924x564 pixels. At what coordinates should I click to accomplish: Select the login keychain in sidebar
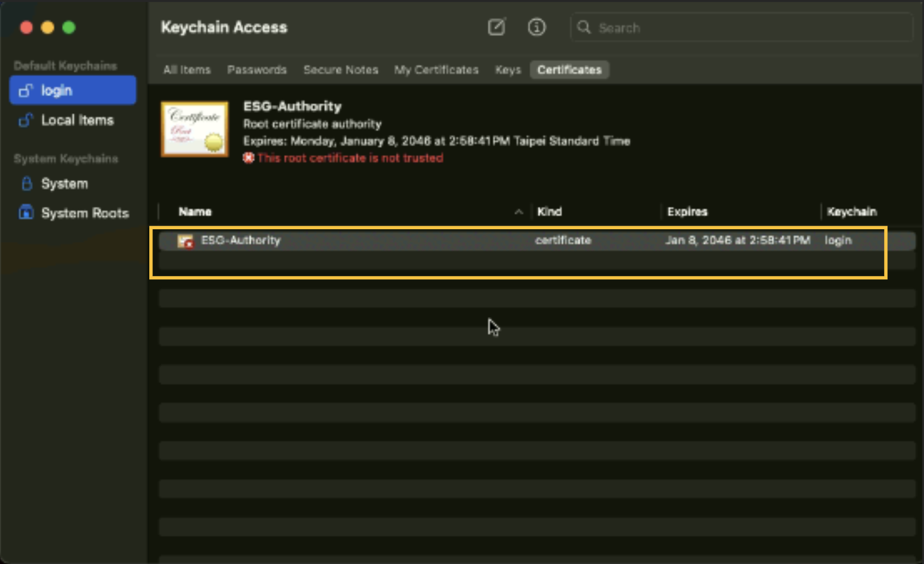[73, 90]
